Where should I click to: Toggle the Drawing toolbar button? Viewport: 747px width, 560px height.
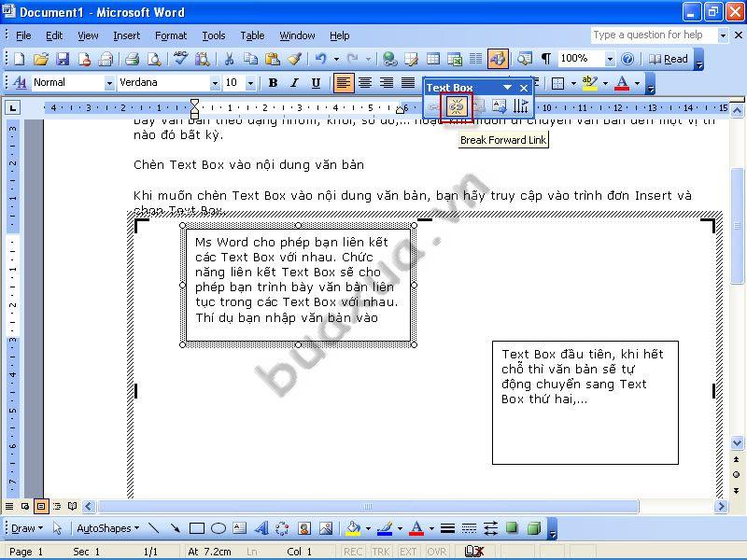click(x=498, y=59)
